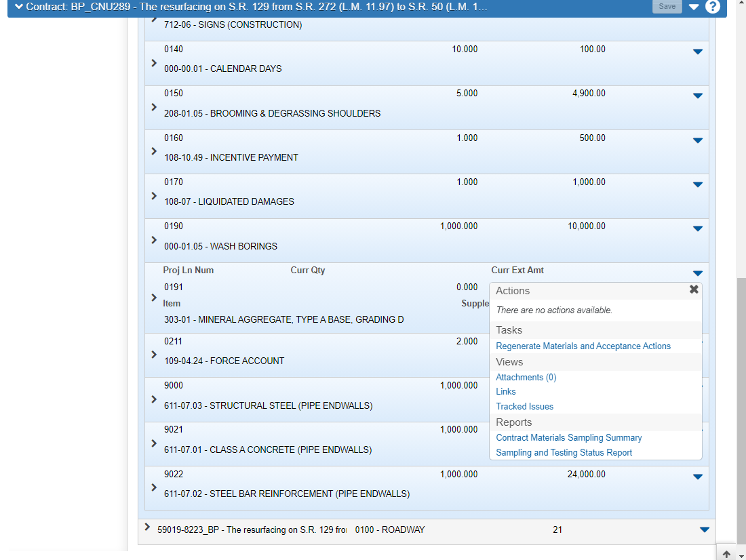Click the vertical page scrollbar
The width and height of the screenshot is (746, 560).
point(741,407)
